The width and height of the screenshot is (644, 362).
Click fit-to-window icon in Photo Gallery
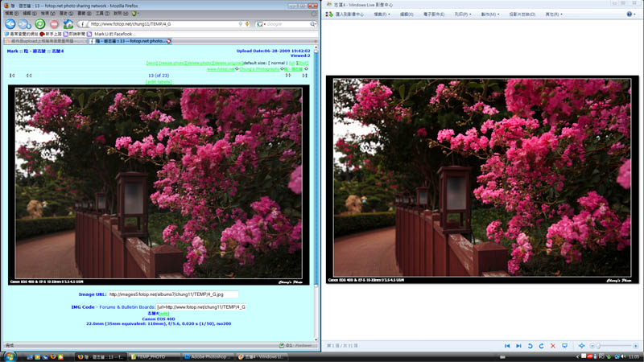pos(581,346)
